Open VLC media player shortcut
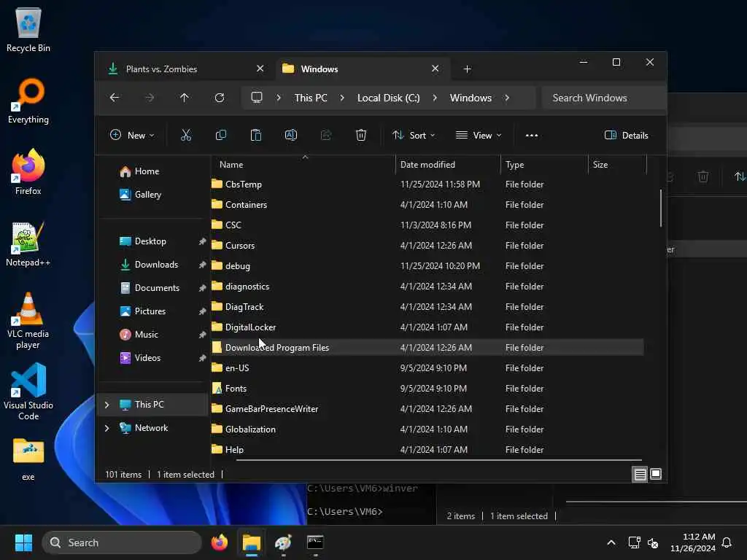747x560 pixels. [28, 321]
